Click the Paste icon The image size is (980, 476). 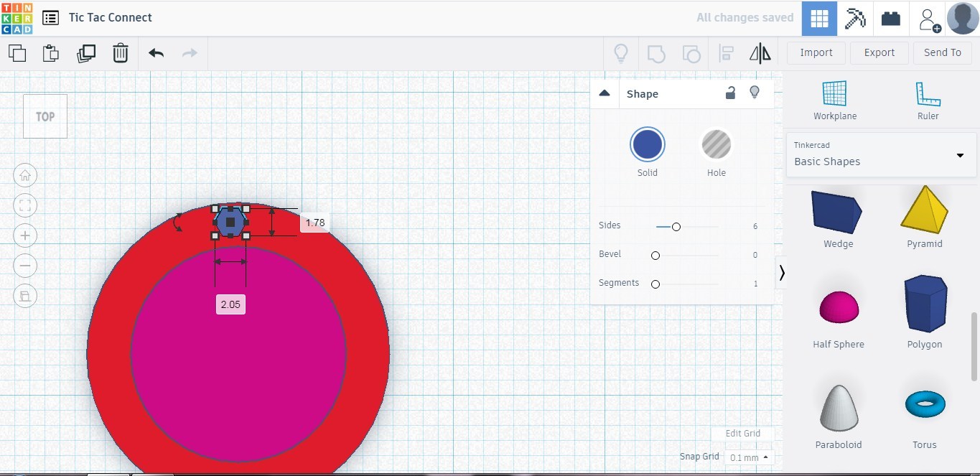point(50,53)
